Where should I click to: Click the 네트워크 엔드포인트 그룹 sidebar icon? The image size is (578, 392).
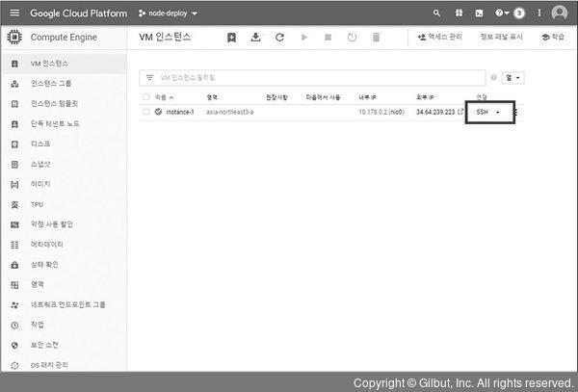point(14,304)
